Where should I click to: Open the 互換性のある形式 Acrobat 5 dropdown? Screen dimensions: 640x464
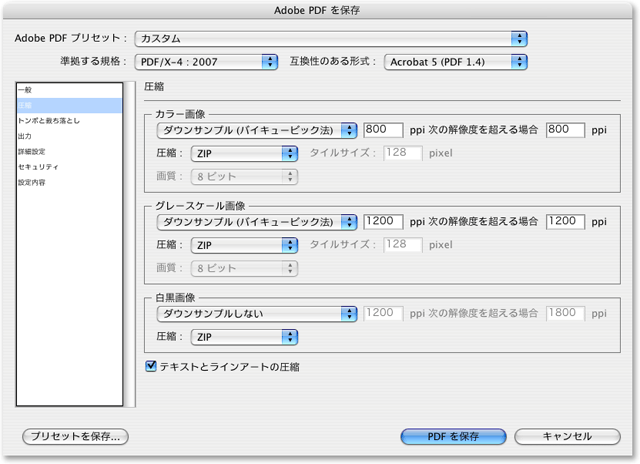click(x=455, y=62)
